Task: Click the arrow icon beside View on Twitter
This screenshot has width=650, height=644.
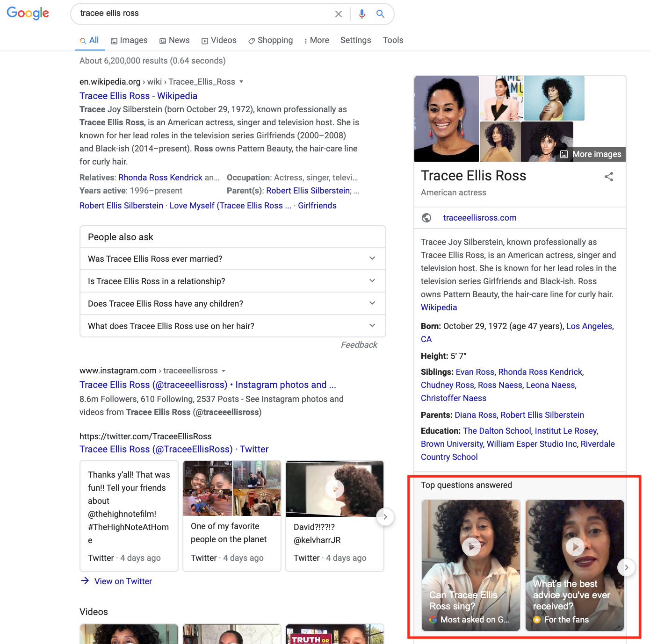Action: (85, 580)
